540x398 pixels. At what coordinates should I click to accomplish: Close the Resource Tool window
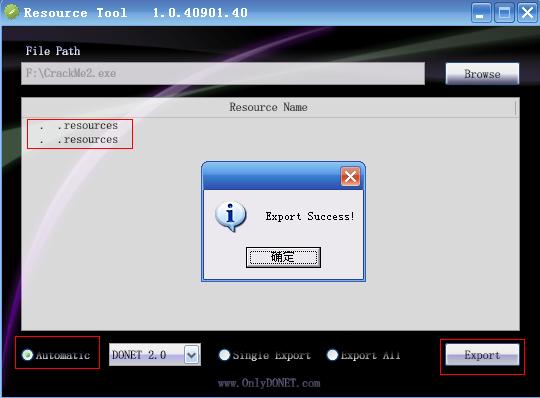tap(527, 13)
